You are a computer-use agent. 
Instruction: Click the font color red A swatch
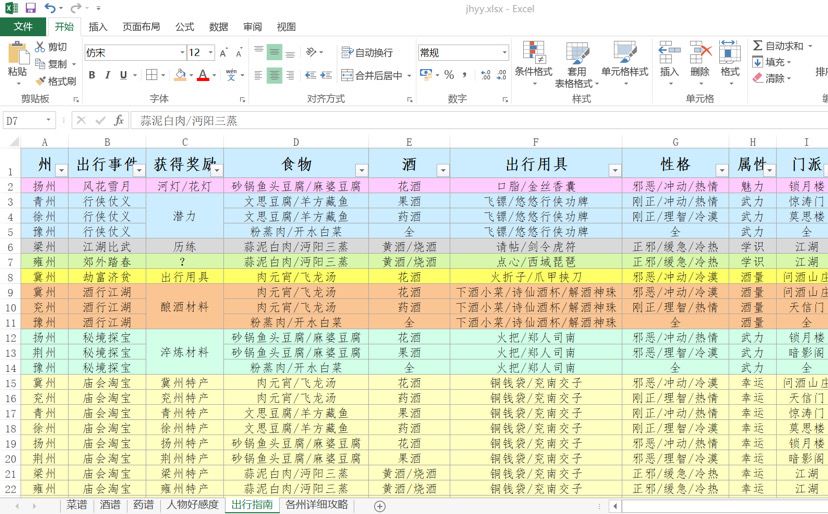pos(203,75)
